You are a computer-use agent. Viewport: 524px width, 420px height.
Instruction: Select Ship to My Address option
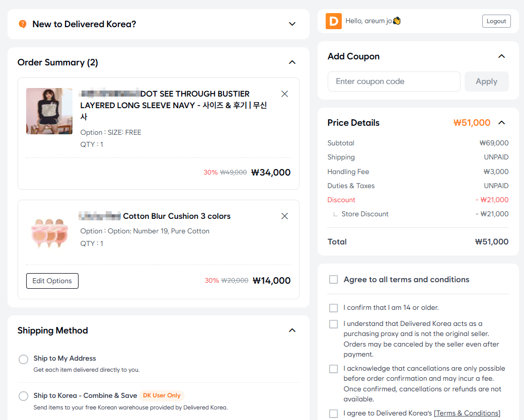(23, 359)
